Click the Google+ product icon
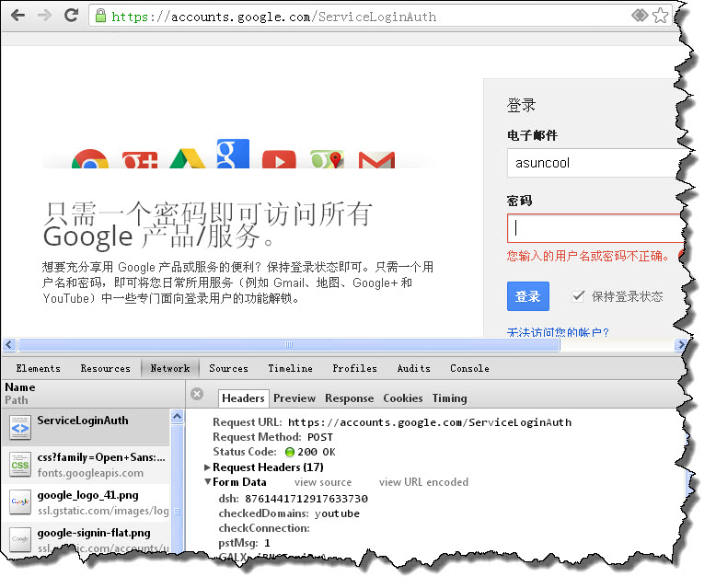This screenshot has height=588, width=716. pyautogui.click(x=140, y=160)
